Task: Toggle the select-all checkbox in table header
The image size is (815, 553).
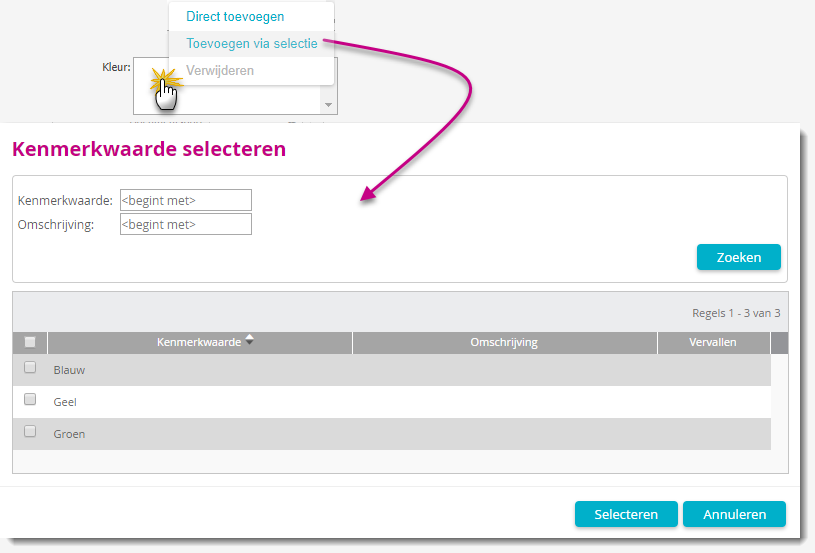Action: point(30,342)
